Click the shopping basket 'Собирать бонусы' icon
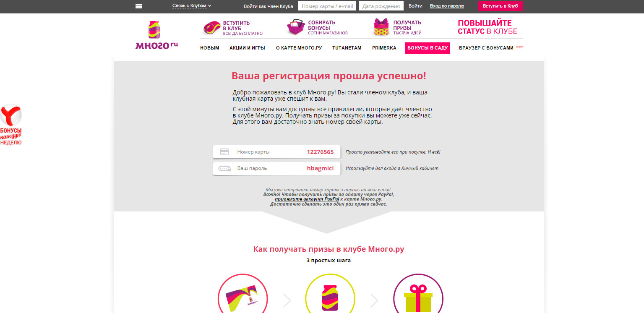 tap(296, 27)
